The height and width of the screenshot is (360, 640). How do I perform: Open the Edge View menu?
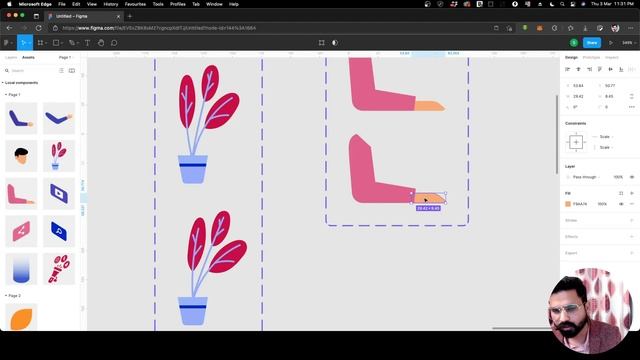pyautogui.click(x=91, y=4)
